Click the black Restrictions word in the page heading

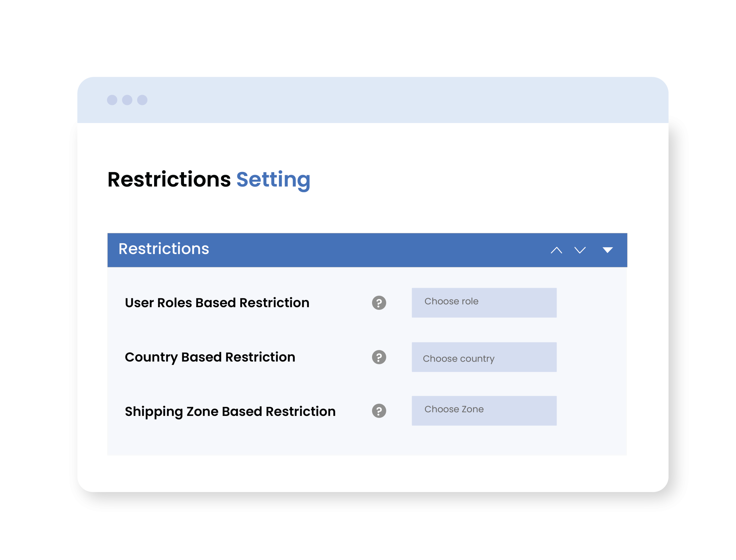169,180
